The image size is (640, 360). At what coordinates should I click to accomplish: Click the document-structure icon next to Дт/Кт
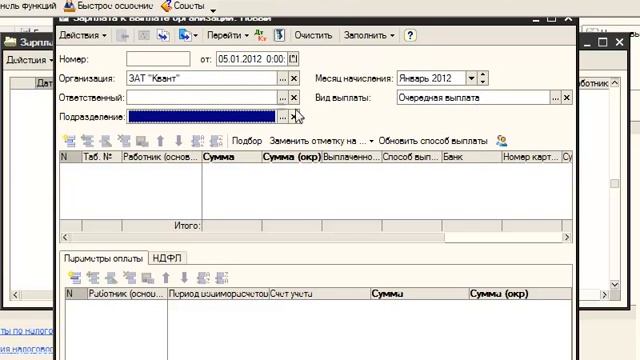(280, 36)
